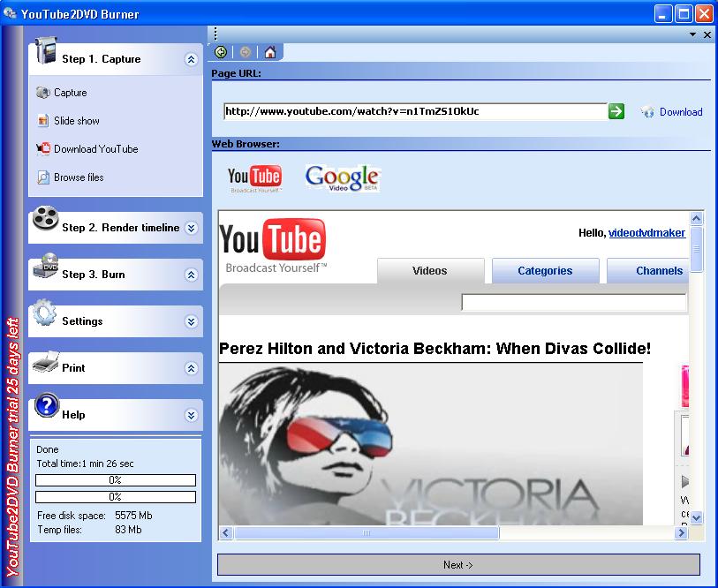Switch to the Categories tab
Viewport: 718px width, 588px height.
[x=546, y=271]
